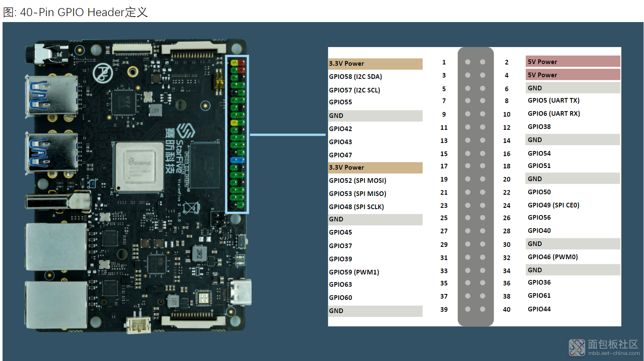Select the GND label for pin 6

(573, 88)
